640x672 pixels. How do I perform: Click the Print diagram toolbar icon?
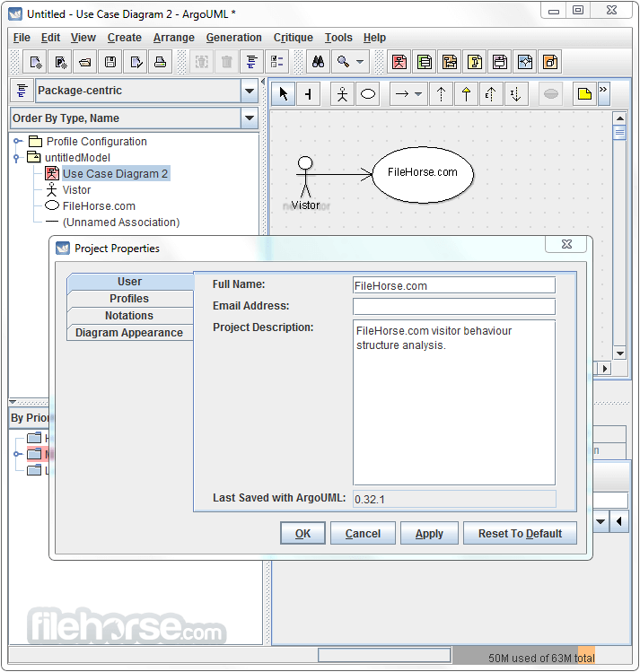(x=161, y=62)
